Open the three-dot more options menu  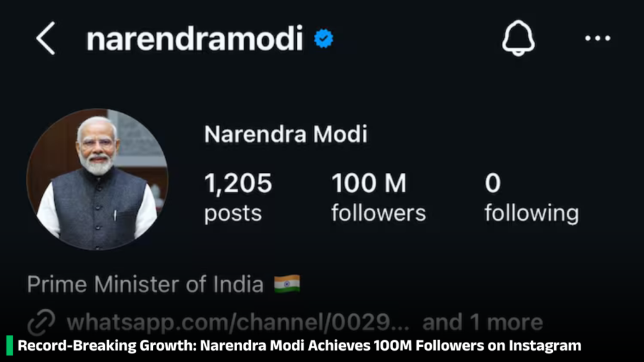click(x=597, y=39)
